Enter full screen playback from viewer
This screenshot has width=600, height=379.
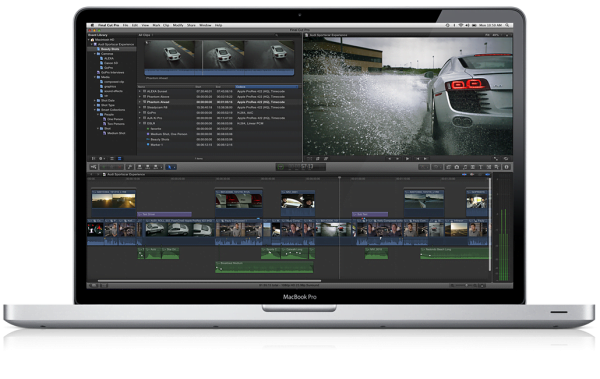[496, 158]
